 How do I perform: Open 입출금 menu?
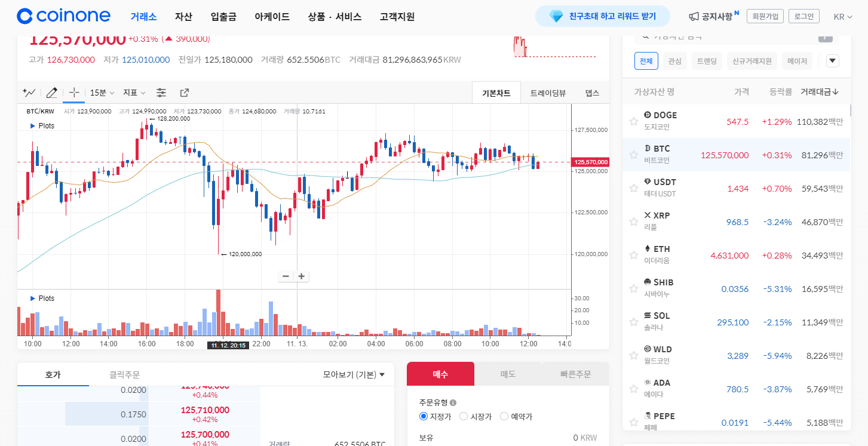tap(223, 17)
